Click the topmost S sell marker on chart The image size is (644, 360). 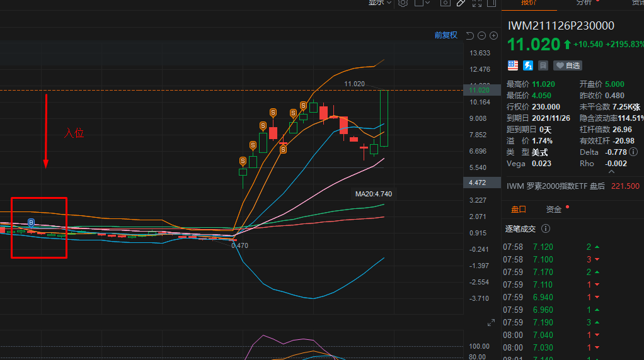(x=303, y=106)
